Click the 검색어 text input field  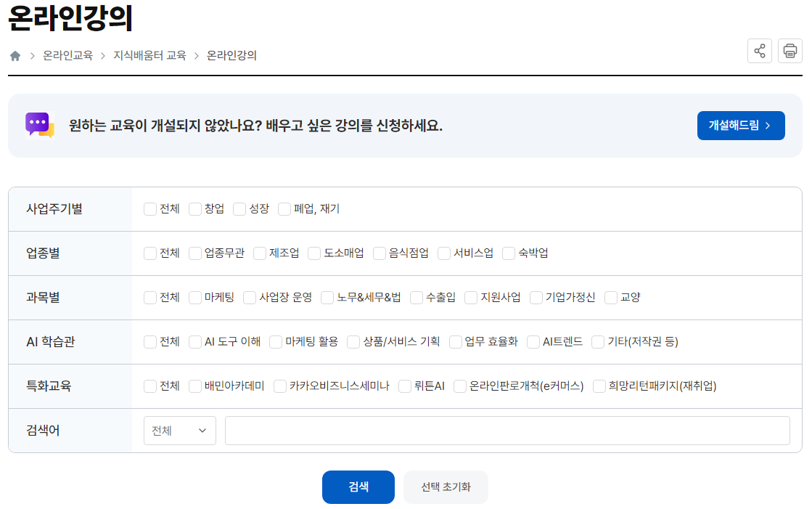tap(507, 430)
